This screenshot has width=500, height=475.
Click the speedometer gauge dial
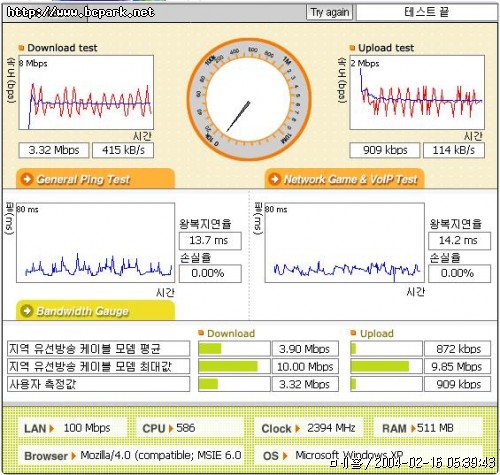249,99
